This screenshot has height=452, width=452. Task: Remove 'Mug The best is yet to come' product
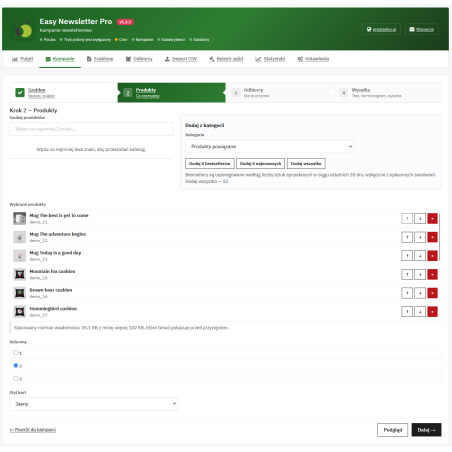tap(432, 219)
